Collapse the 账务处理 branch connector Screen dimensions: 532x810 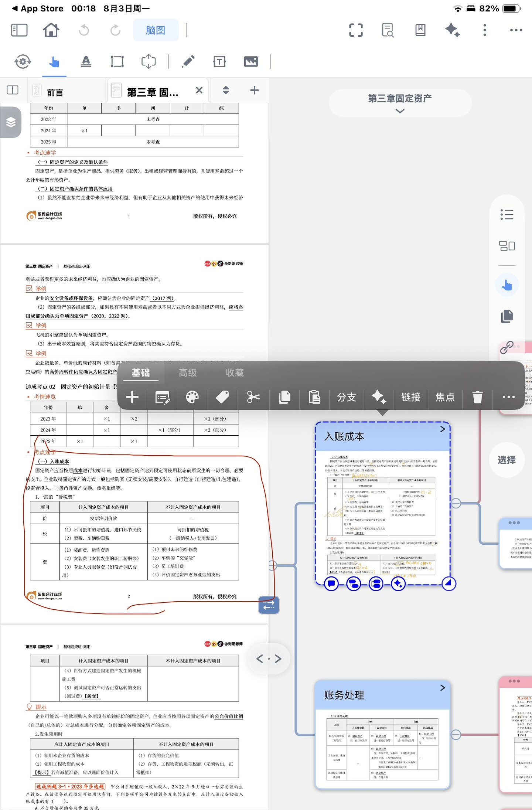coord(456,735)
